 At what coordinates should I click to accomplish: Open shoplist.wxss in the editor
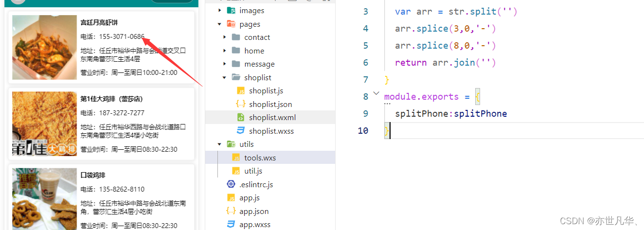[271, 131]
